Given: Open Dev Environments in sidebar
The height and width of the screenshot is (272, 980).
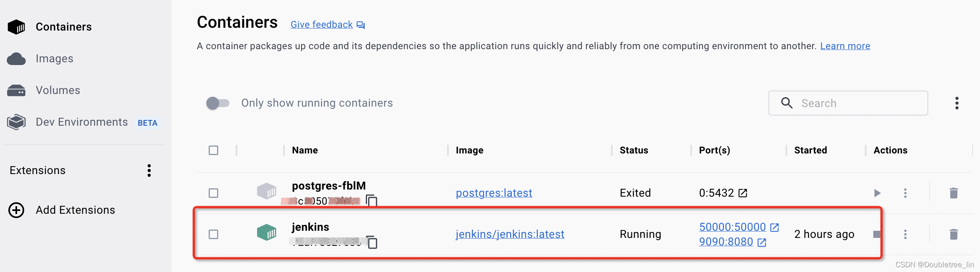Looking at the screenshot, I should click(82, 122).
